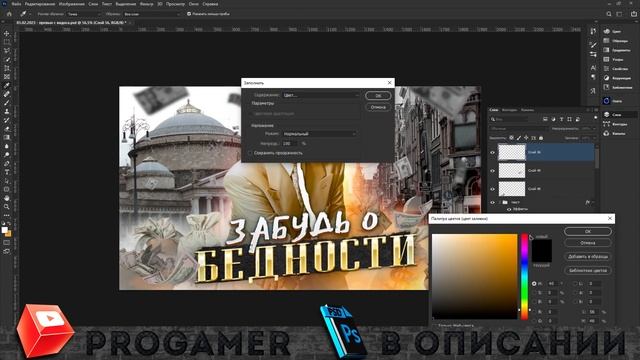Screen dimensions: 640x360
Task: Select the Frame tool
Action: pyautogui.click(x=7, y=76)
